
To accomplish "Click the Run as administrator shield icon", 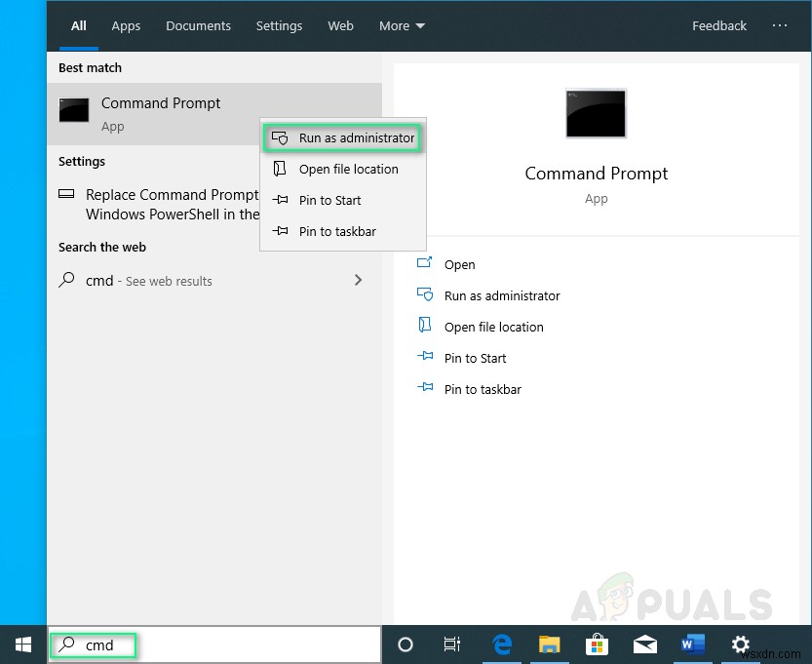I will pos(425,294).
